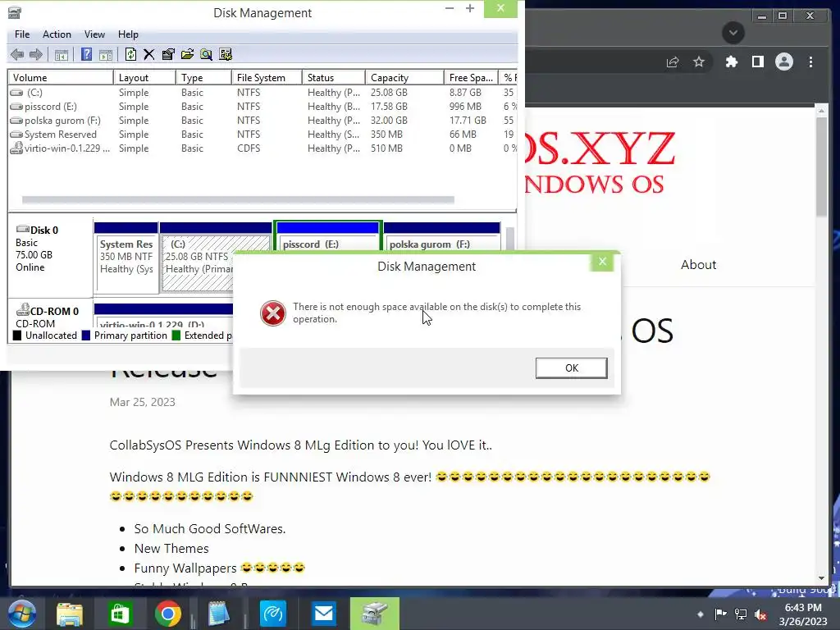This screenshot has width=840, height=630.
Task: Select the polska gurom (F:) partition block
Action: tap(442, 237)
